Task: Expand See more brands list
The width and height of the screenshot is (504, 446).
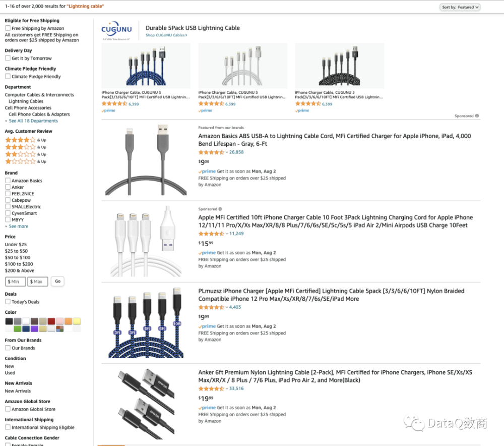Action: click(x=18, y=226)
